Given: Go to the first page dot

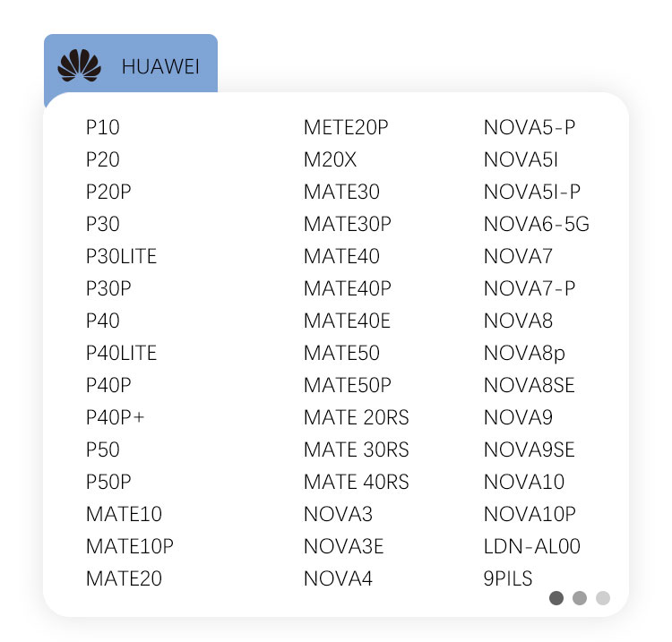Looking at the screenshot, I should [556, 598].
